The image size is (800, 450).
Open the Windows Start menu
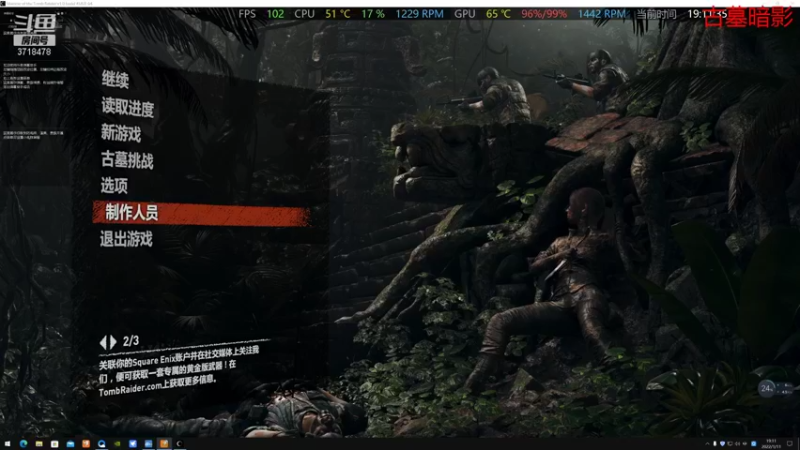pyautogui.click(x=7, y=444)
